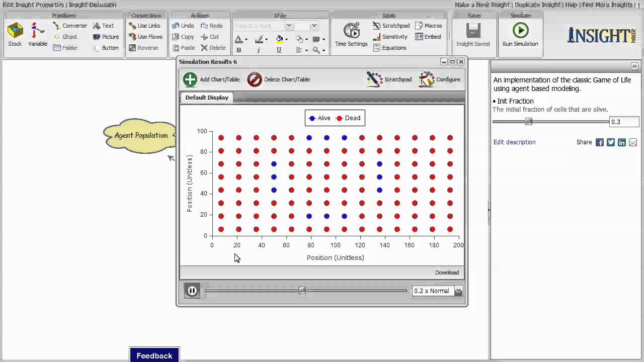Click the Insight Saved disk button
644x362 pixels.
click(473, 35)
